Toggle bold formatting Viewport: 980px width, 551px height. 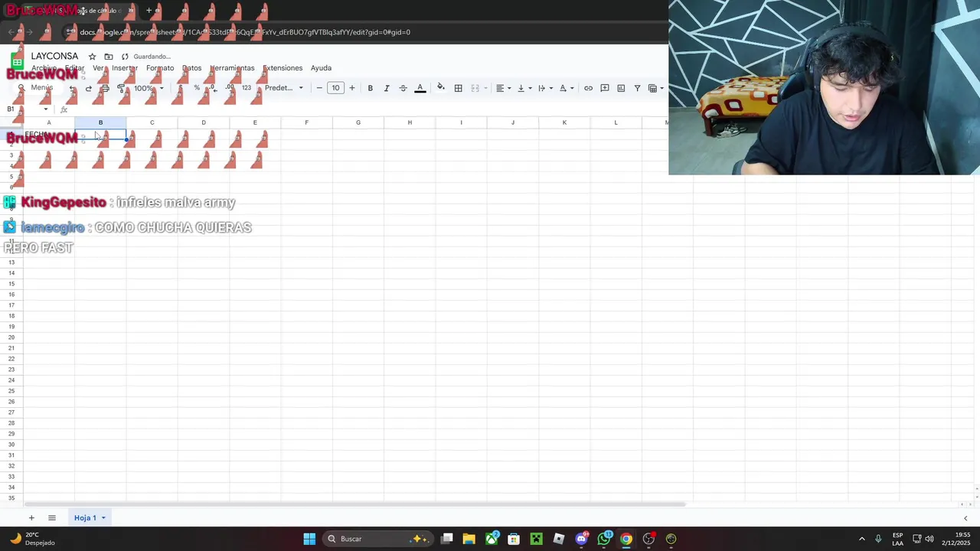point(371,88)
